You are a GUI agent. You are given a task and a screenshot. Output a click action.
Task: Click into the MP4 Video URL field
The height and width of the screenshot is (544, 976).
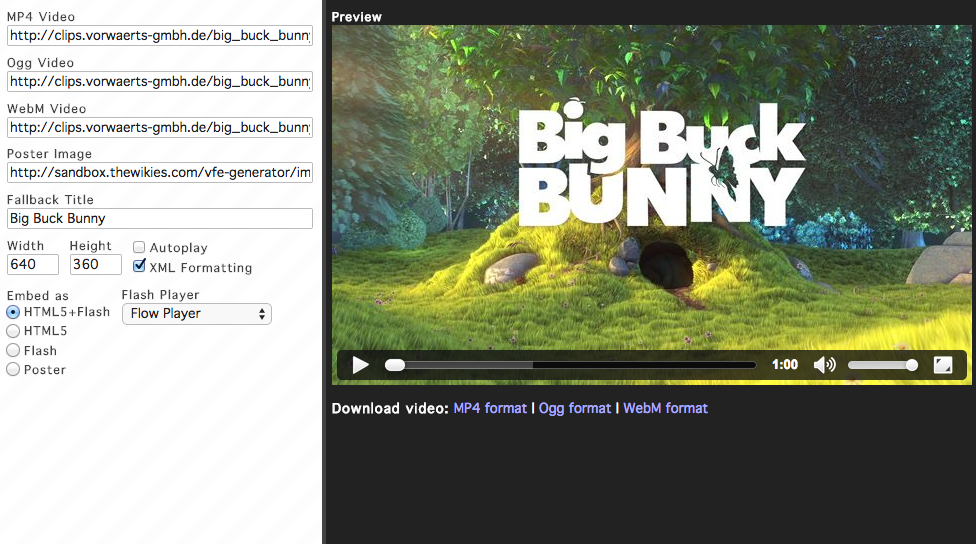click(x=159, y=35)
